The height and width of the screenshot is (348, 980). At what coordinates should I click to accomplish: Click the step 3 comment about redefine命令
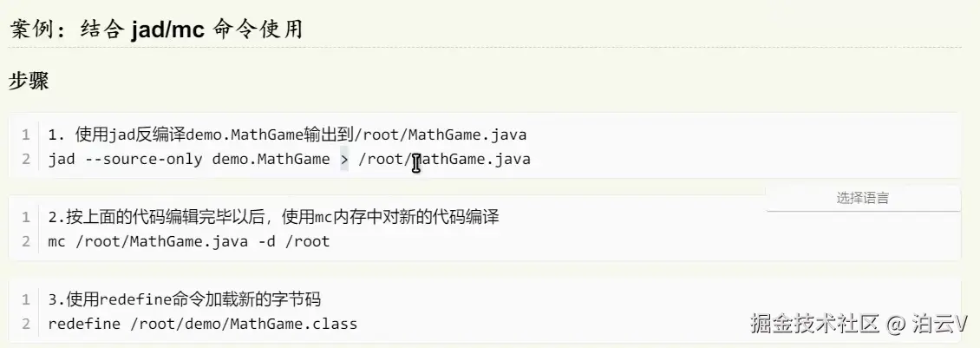tap(185, 300)
